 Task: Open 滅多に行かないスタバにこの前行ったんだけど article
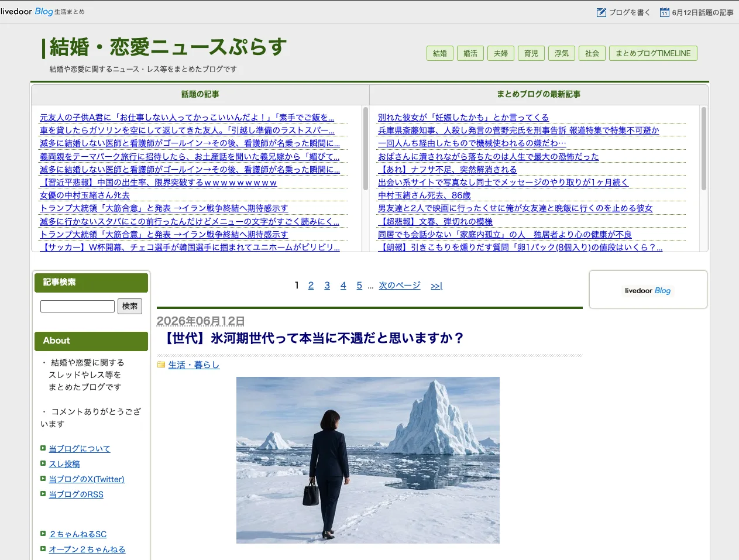coord(190,221)
